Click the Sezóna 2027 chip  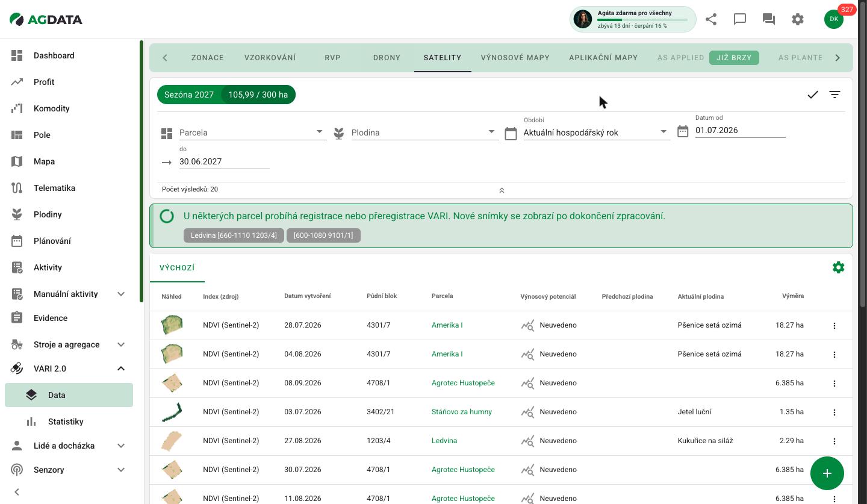click(189, 95)
